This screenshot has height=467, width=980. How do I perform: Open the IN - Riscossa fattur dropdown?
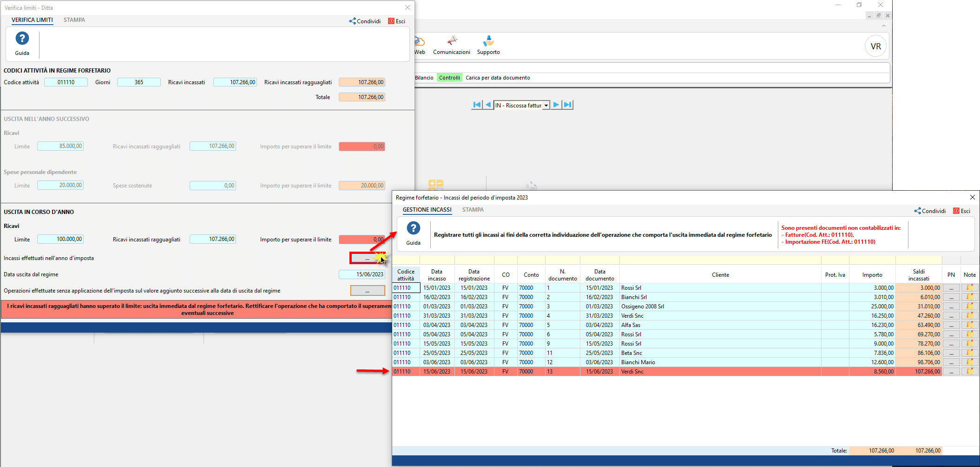(546, 106)
